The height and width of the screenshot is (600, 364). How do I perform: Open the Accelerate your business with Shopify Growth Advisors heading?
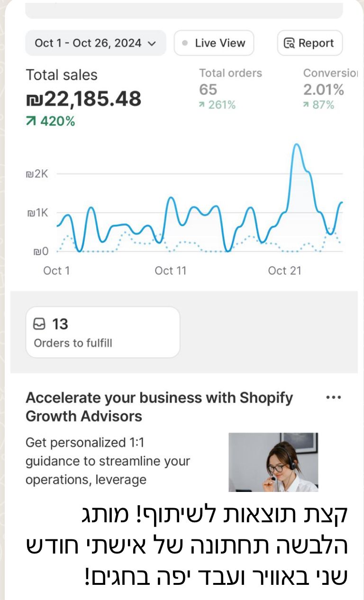click(159, 407)
